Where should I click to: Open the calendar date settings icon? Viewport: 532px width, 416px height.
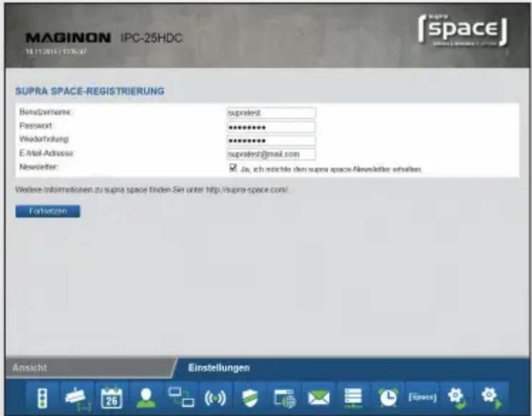(111, 397)
